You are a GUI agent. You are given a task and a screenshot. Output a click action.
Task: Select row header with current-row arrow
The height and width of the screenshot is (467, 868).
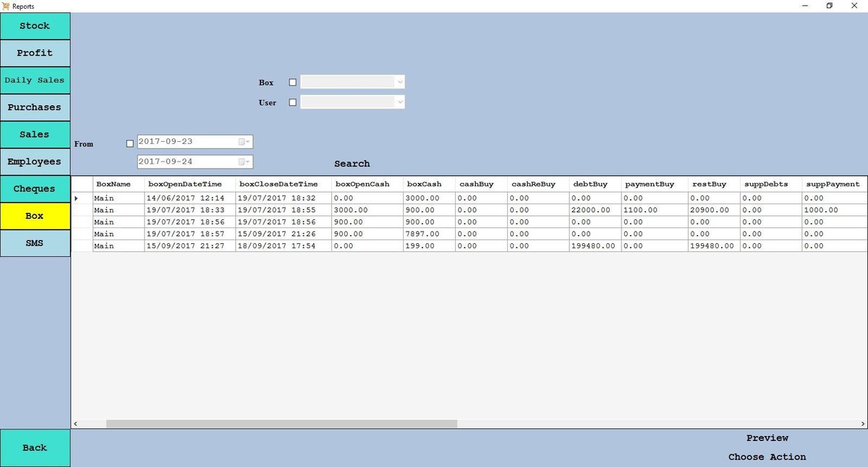point(82,198)
